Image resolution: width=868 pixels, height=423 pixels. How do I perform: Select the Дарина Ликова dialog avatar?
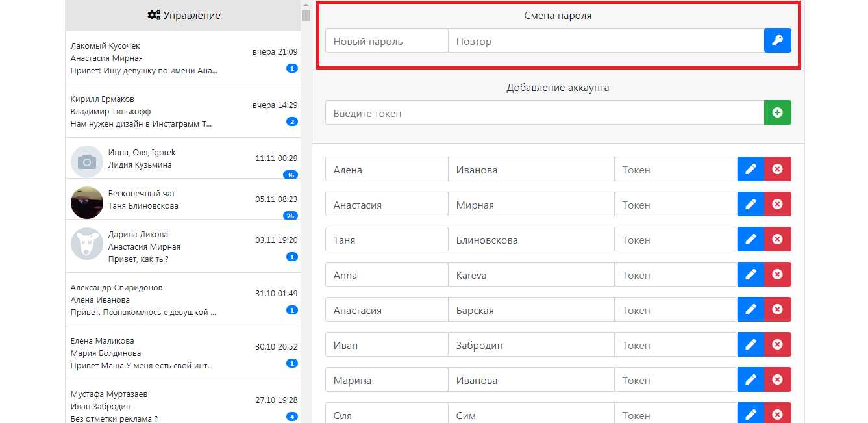pos(87,246)
